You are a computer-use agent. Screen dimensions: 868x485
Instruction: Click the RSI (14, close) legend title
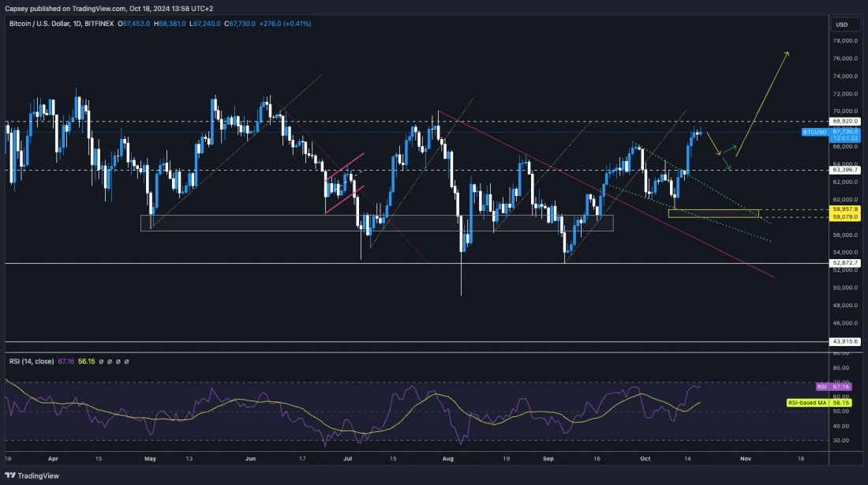tap(32, 360)
